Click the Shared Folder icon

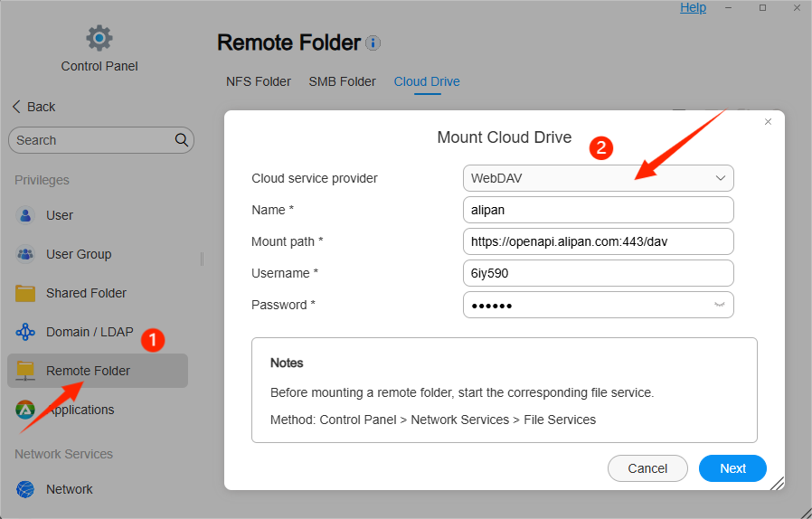pyautogui.click(x=24, y=293)
